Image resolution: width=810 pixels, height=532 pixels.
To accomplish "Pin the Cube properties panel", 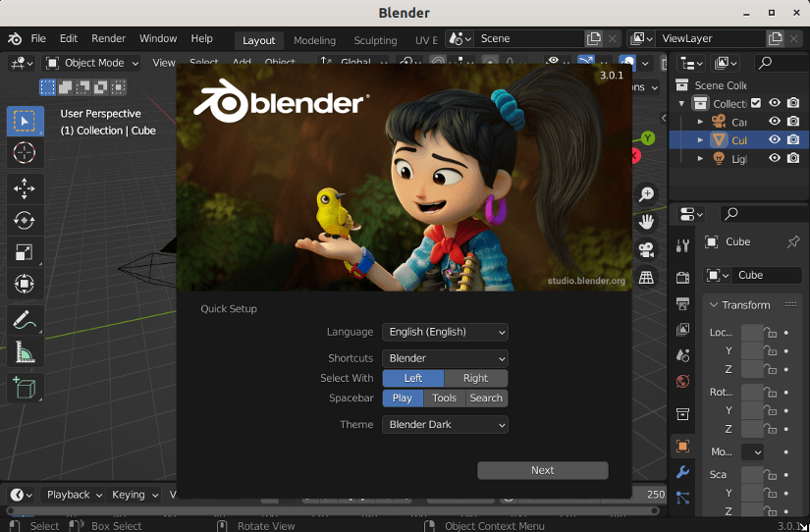I will [793, 241].
